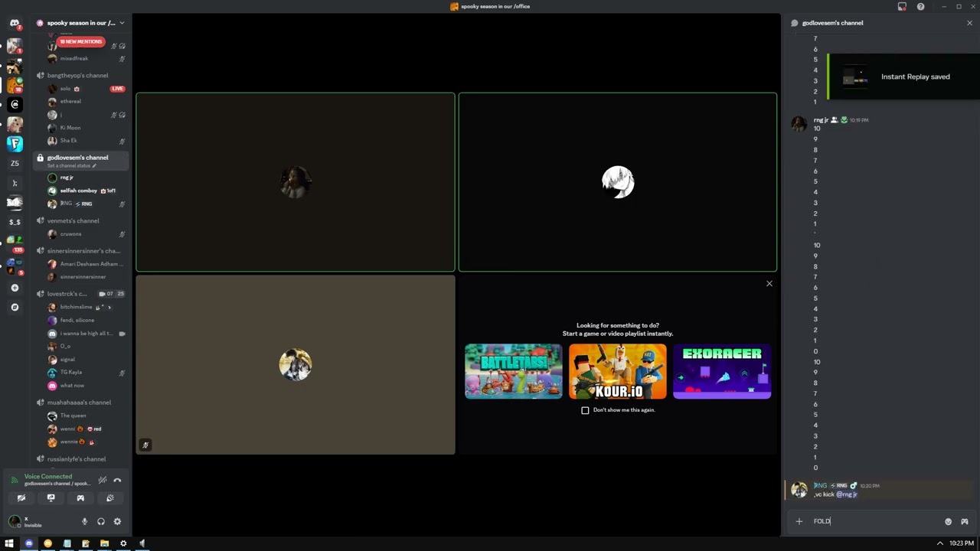Click the top-right participant video tile

(x=618, y=182)
